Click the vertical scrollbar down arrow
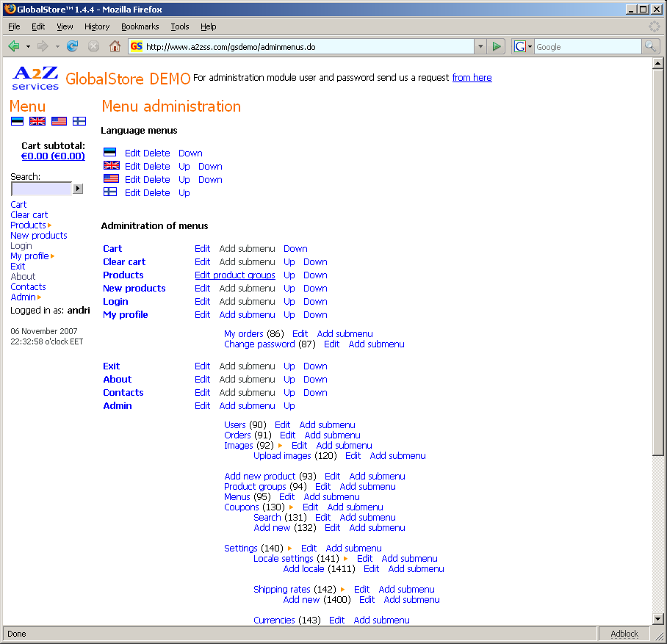Screen dimensions: 667x644 [657, 619]
